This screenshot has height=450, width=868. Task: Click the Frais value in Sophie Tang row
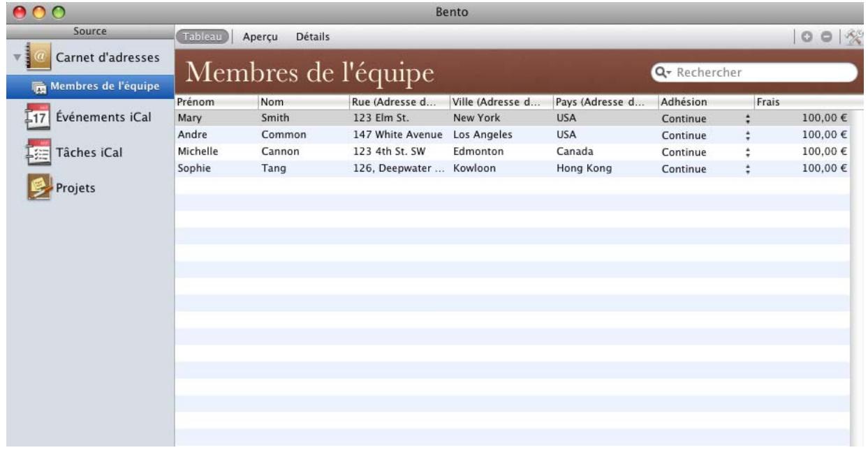824,169
